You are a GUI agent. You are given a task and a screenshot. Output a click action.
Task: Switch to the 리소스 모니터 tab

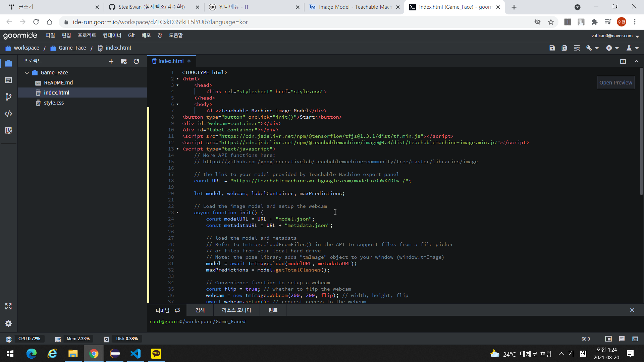point(236,310)
